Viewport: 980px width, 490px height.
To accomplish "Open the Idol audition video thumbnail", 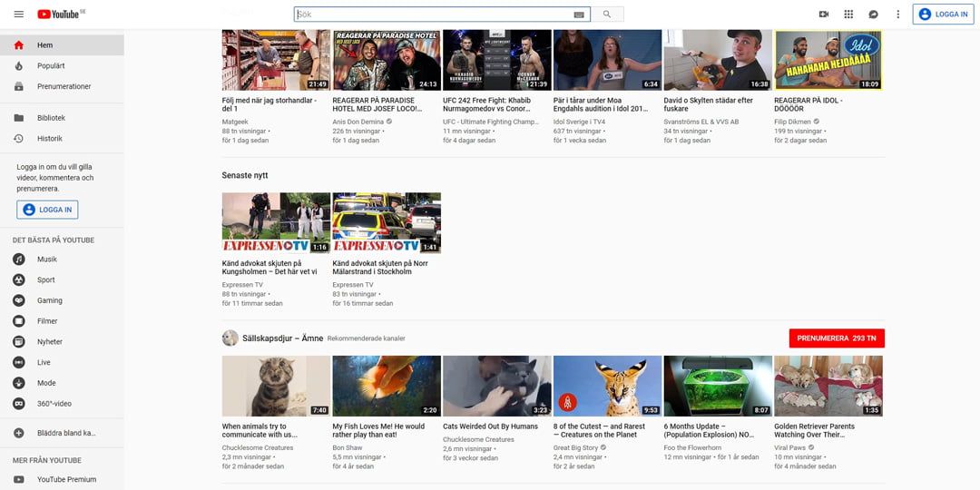I will (607, 60).
